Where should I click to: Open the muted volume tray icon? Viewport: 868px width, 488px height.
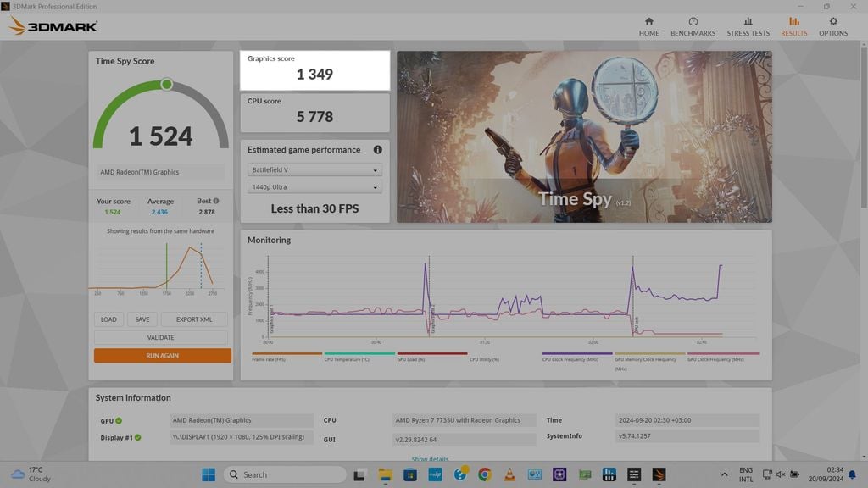click(x=781, y=474)
